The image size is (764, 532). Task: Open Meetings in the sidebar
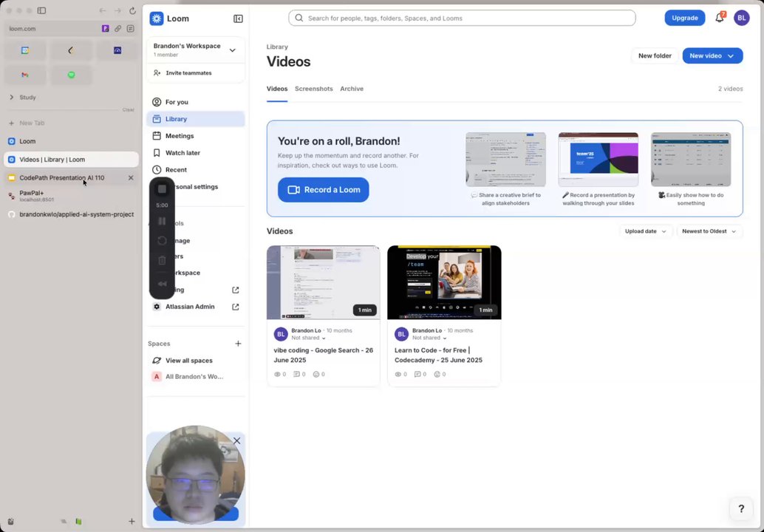(x=195, y=136)
